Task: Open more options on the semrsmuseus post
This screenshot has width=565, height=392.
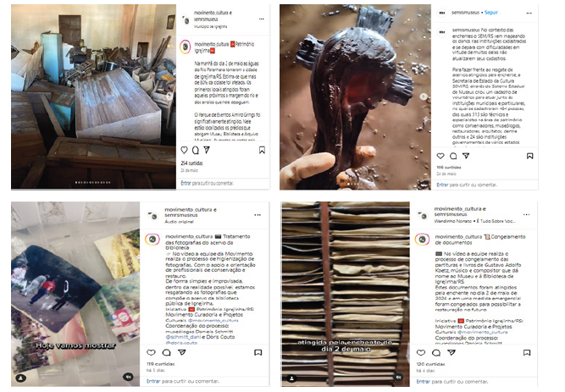Action: pyautogui.click(x=529, y=13)
